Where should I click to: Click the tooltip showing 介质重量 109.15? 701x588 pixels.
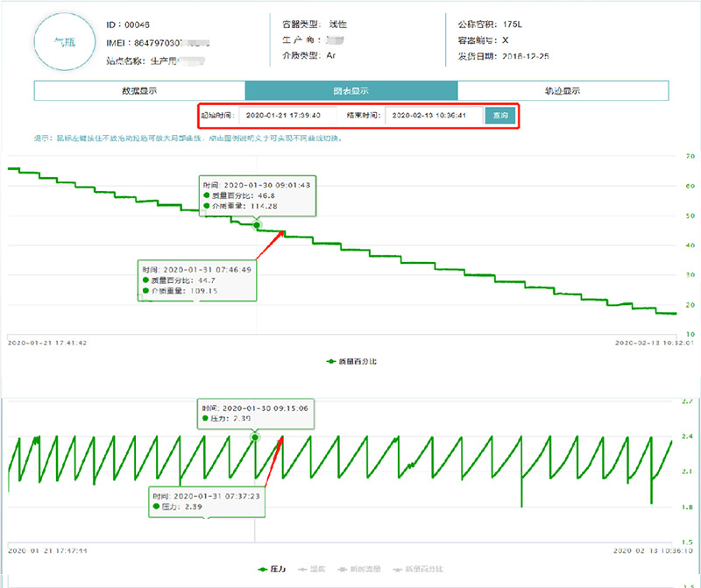197,280
